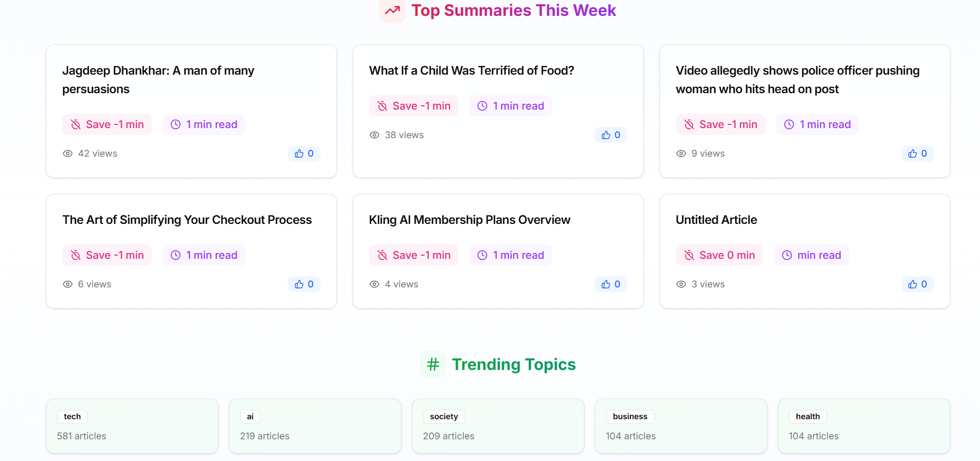Click the eye icon showing 42 views

pos(68,153)
